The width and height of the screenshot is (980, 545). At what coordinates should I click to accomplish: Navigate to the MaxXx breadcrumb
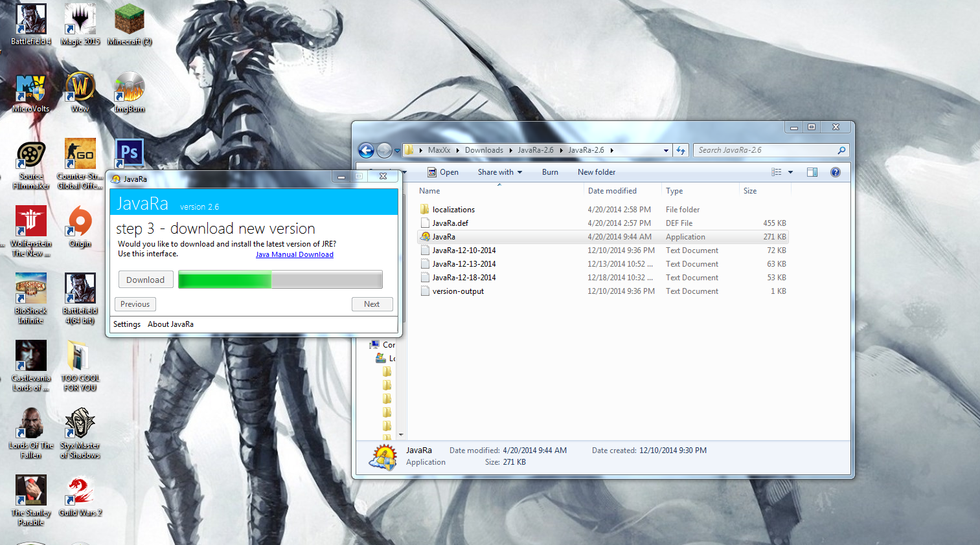click(439, 150)
